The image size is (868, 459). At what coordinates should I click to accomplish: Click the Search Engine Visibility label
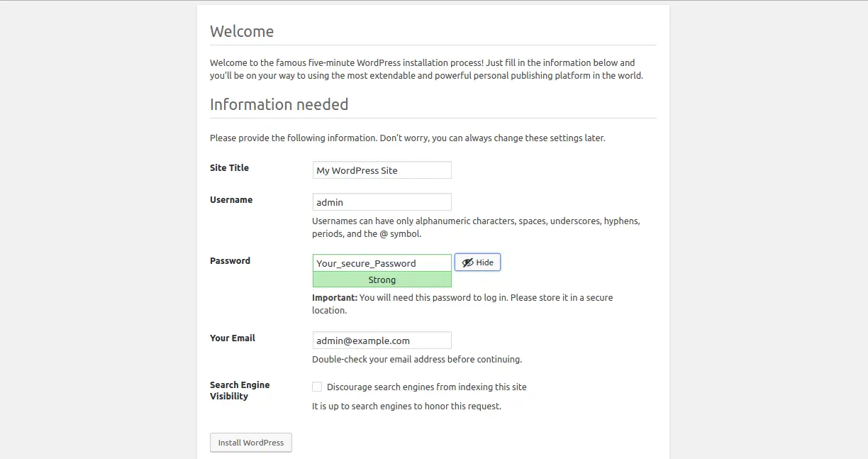(x=240, y=390)
